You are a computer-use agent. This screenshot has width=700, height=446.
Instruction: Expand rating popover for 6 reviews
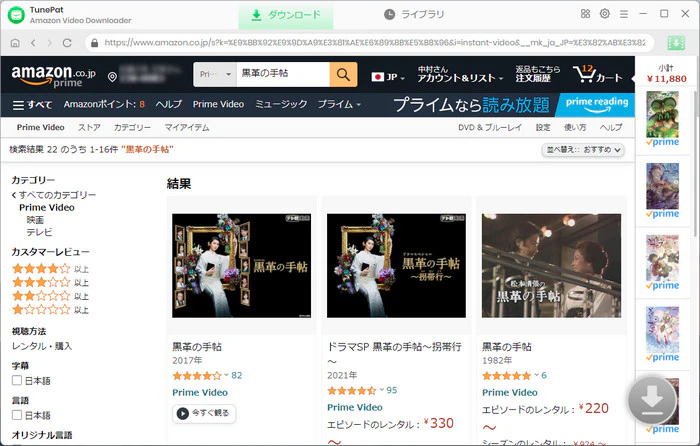pos(536,375)
